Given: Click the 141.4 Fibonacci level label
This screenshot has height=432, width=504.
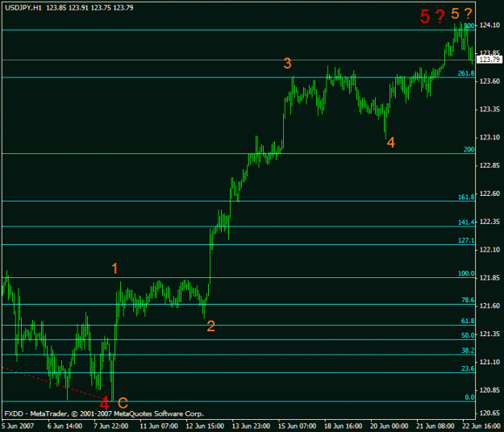Looking at the screenshot, I should click(466, 222).
